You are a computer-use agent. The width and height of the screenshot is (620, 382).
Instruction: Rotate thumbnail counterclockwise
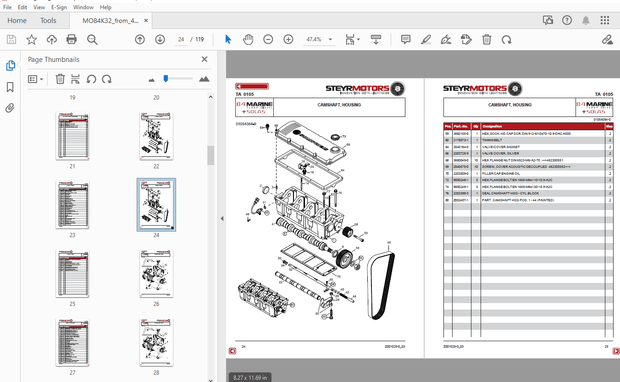pos(91,79)
